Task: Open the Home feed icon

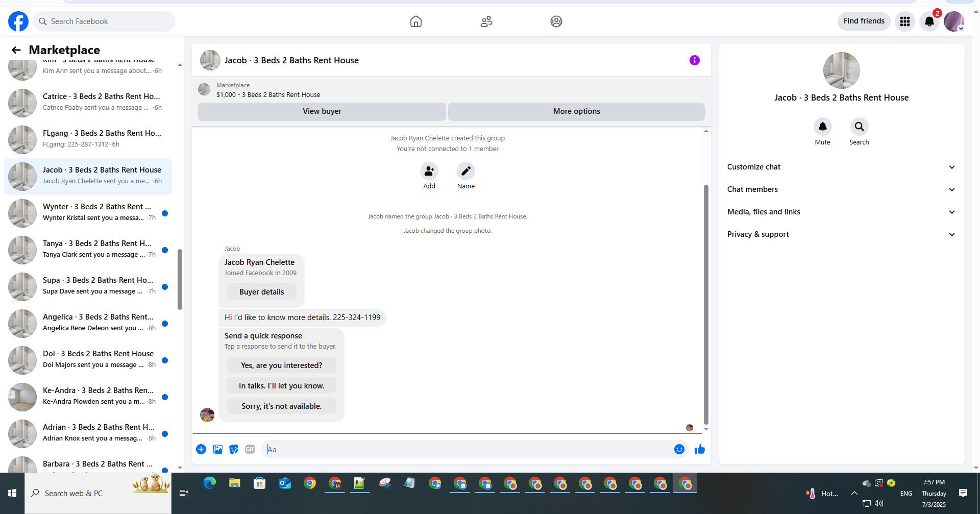Action: pyautogui.click(x=416, y=21)
